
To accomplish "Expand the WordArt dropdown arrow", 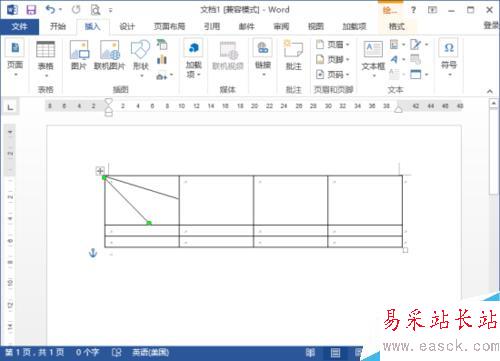I will [x=403, y=60].
